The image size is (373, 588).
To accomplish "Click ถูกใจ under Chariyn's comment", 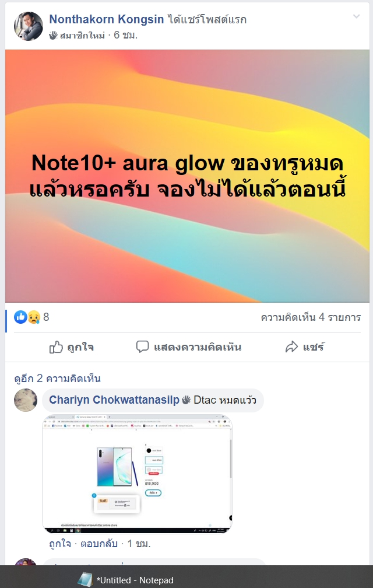I will pos(60,544).
